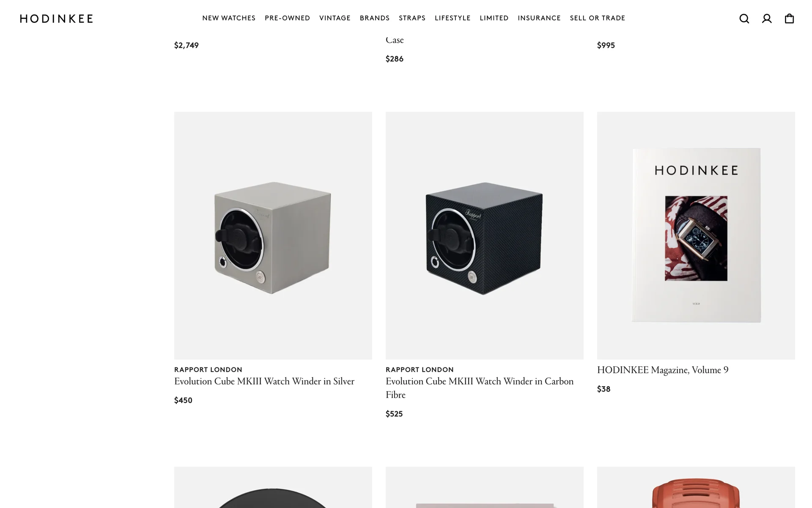The width and height of the screenshot is (812, 508).
Task: Open the Insurance navigation link
Action: pos(539,18)
